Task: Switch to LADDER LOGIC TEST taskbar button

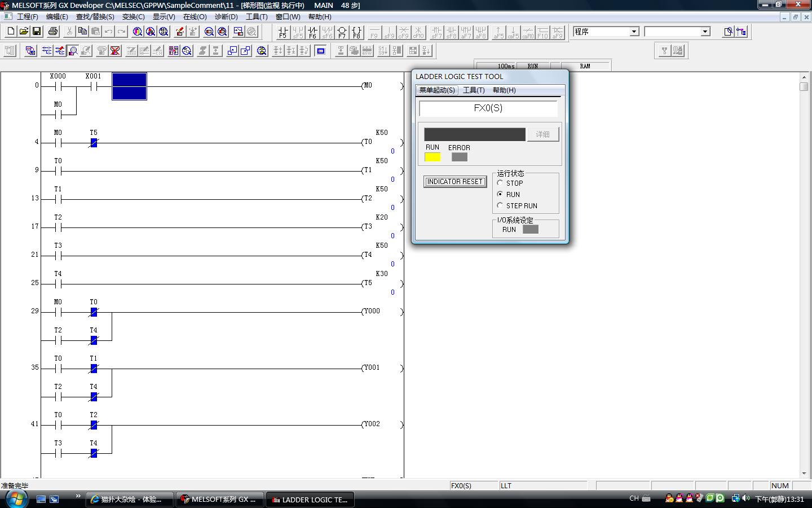Action: pos(310,500)
